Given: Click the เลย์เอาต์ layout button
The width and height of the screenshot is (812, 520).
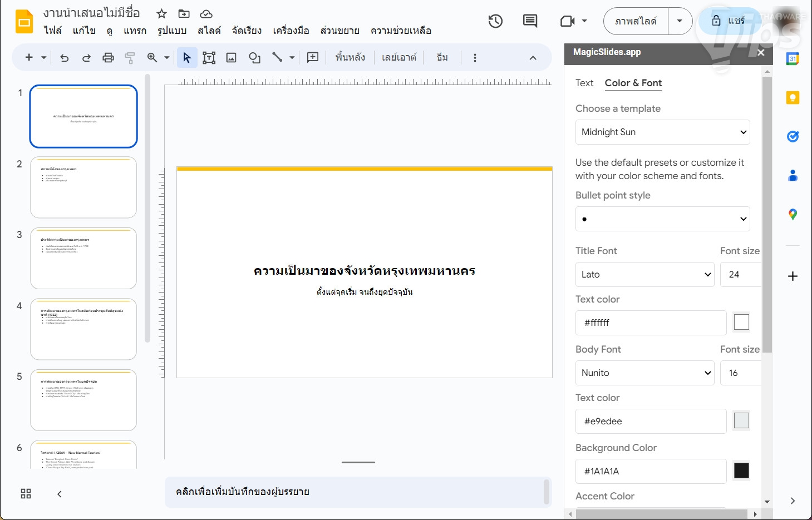Looking at the screenshot, I should [399, 57].
